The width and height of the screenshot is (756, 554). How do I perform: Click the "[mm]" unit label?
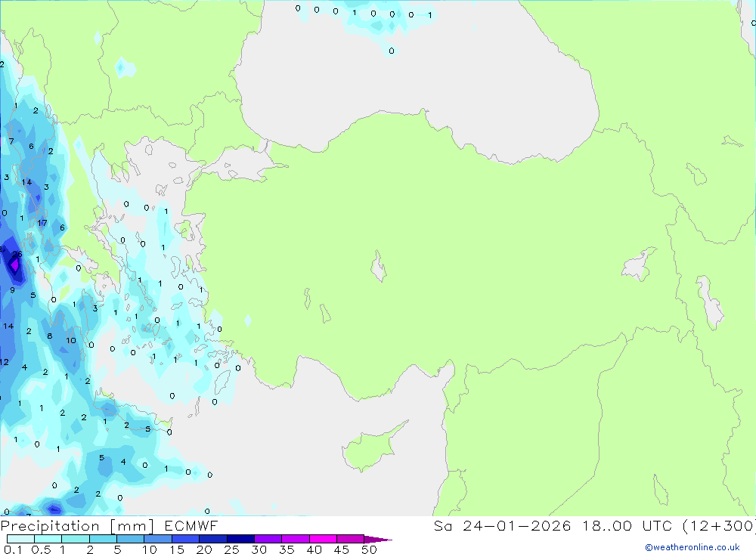[x=132, y=526]
